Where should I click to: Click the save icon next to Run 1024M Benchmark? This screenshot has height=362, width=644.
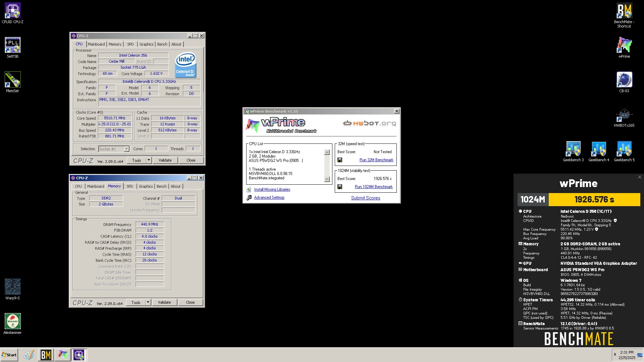(x=340, y=187)
